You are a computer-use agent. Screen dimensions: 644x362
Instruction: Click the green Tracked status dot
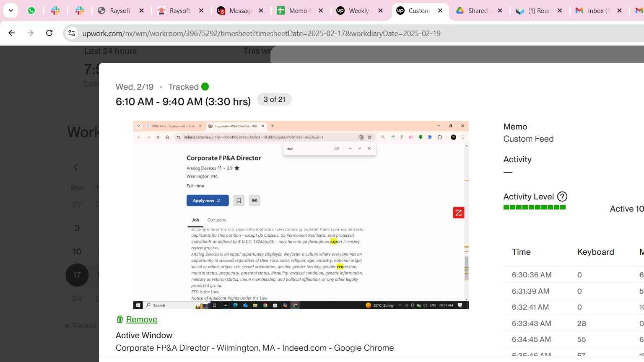pyautogui.click(x=205, y=87)
